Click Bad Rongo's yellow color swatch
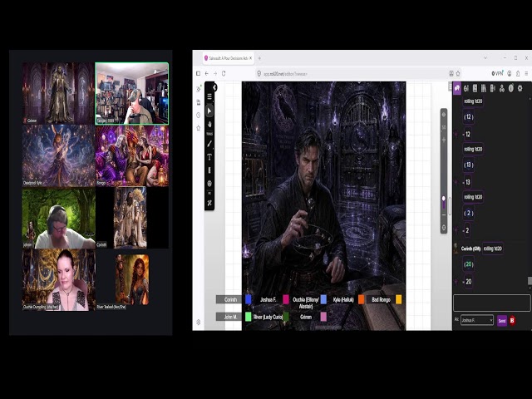The height and width of the screenshot is (399, 532). point(398,299)
